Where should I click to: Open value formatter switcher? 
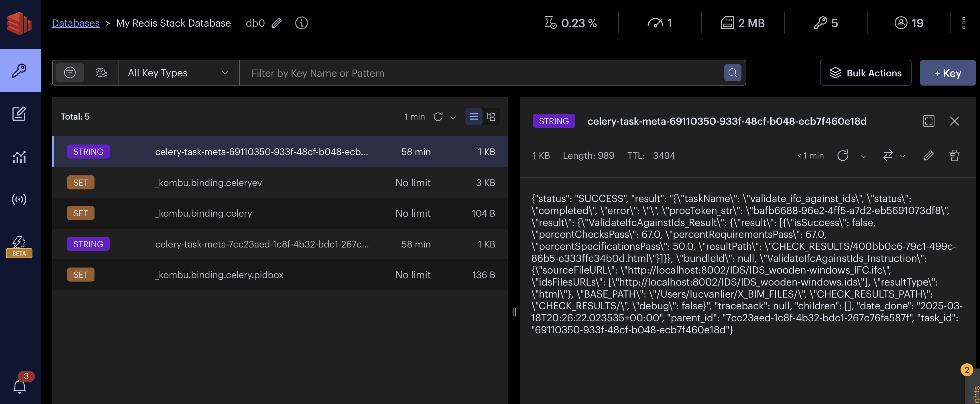[894, 155]
